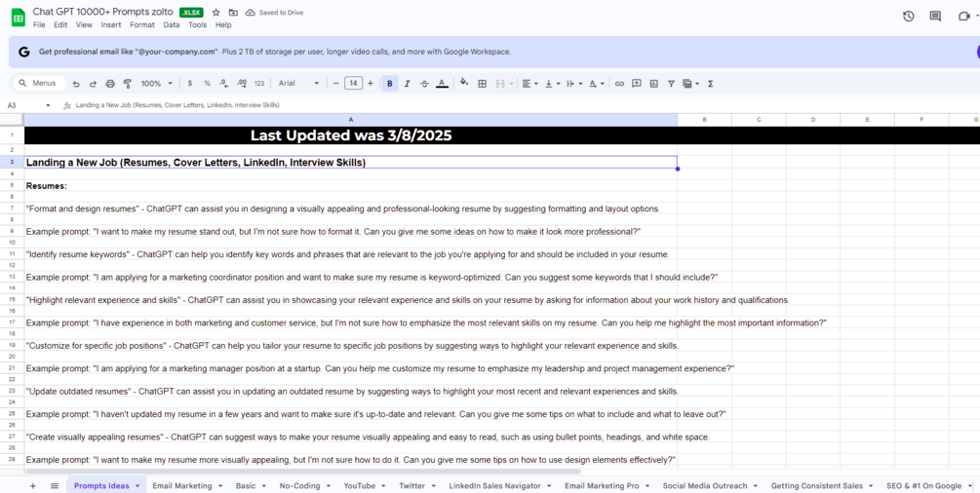The image size is (980, 493).
Task: Open Prompts Ideas tab dropdown arrow
Action: [137, 485]
